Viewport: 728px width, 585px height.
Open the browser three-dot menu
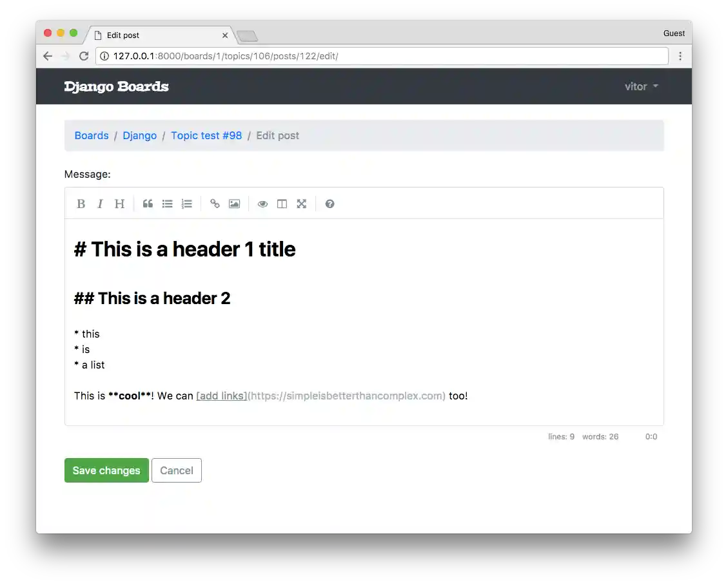(x=680, y=56)
